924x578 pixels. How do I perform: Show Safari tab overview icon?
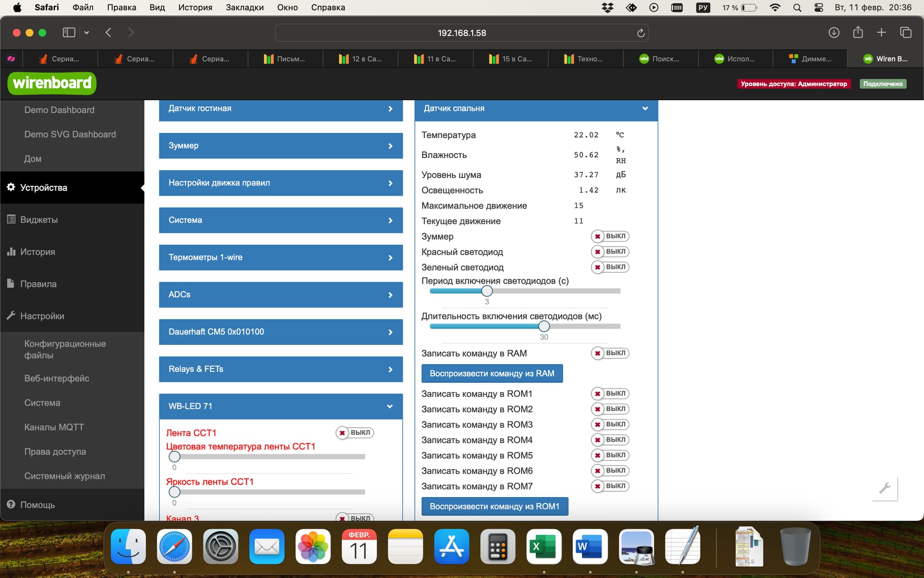click(x=906, y=32)
